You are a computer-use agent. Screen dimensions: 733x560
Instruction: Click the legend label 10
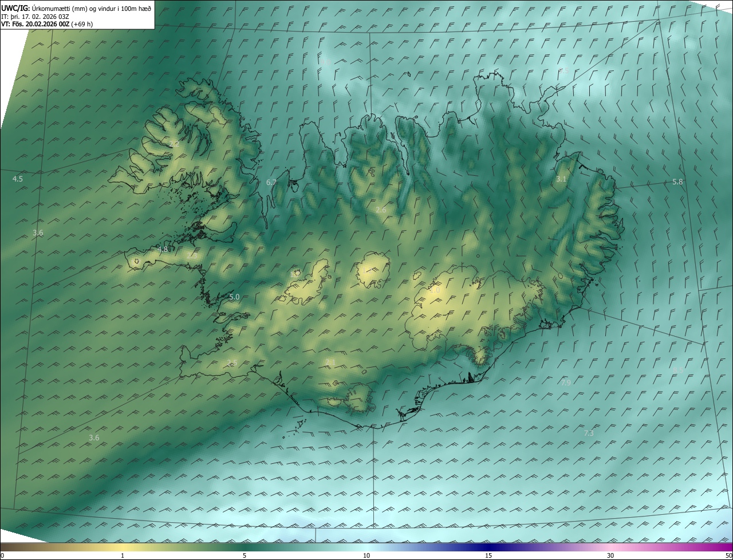[366, 556]
